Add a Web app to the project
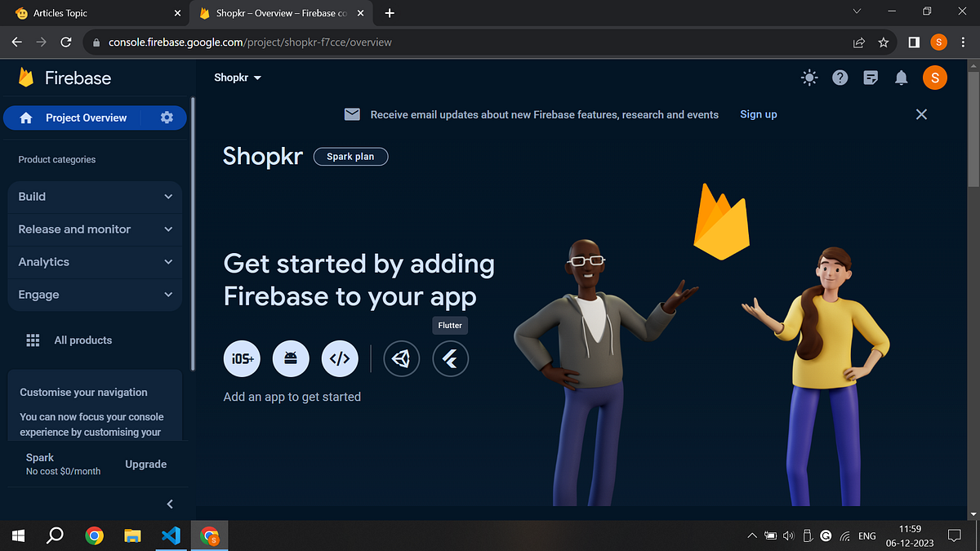 point(340,358)
